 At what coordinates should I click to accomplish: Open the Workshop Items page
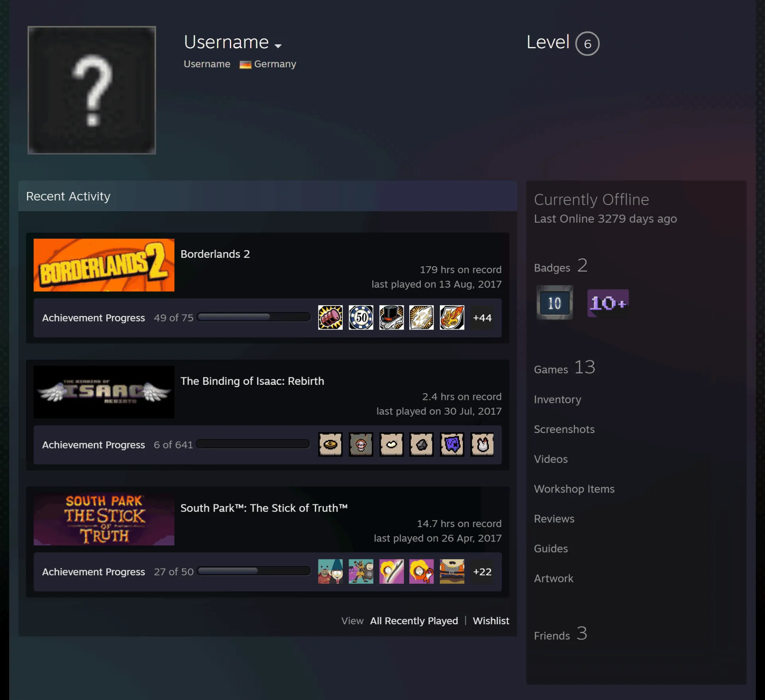(x=574, y=489)
